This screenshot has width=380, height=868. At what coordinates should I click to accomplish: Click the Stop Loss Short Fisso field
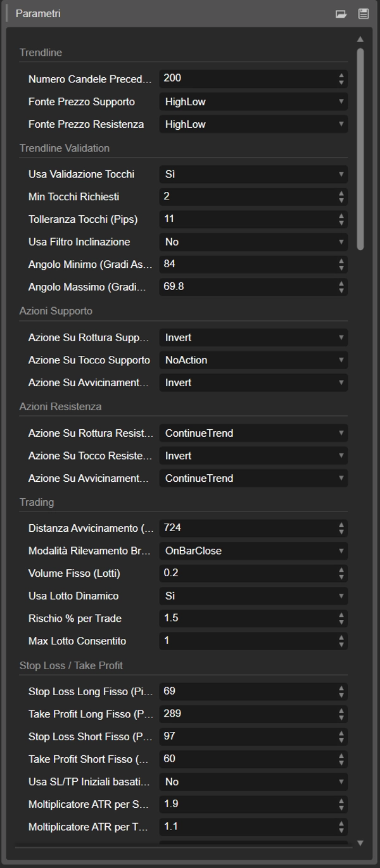pyautogui.click(x=247, y=736)
